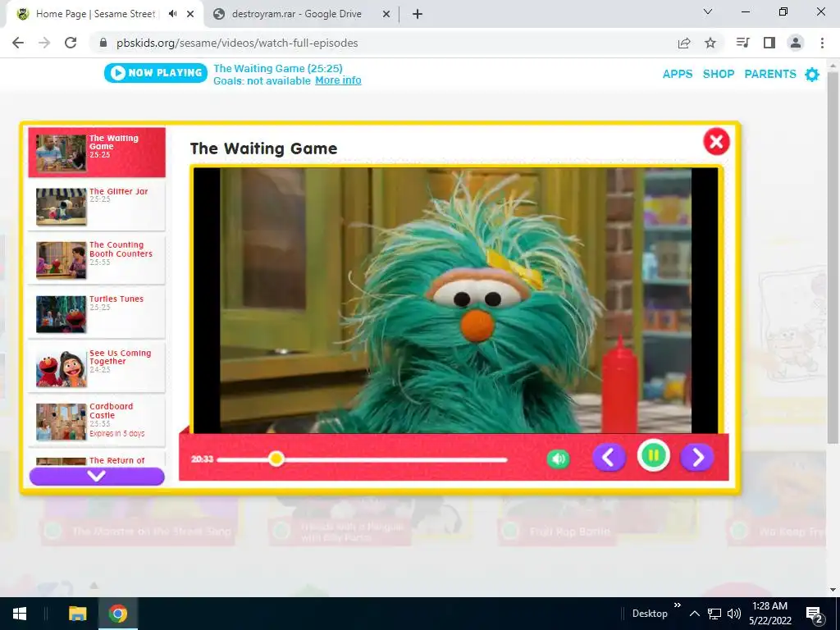Open a new browser tab

418,15
